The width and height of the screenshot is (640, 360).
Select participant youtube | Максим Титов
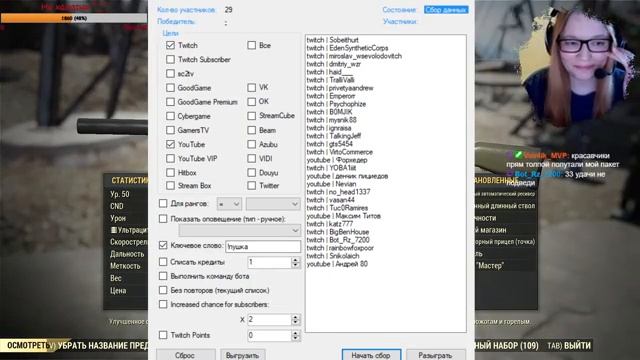344,216
